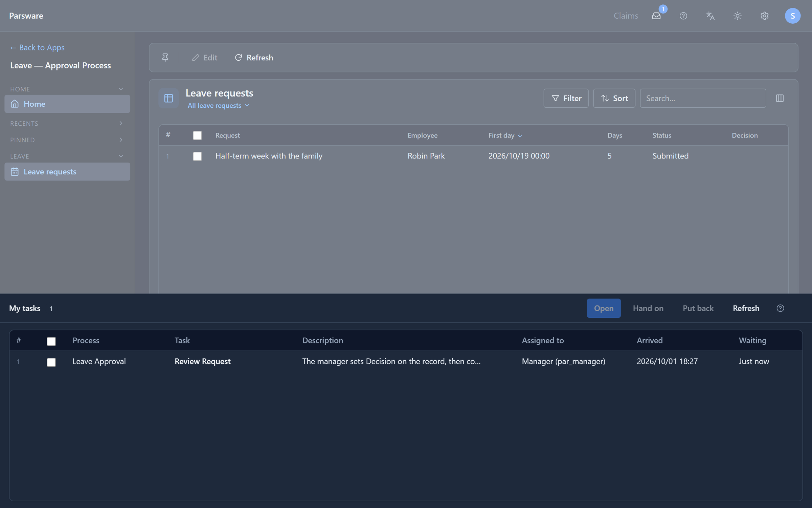Viewport: 812px width, 508px height.
Task: Click Back to Apps link
Action: click(37, 47)
